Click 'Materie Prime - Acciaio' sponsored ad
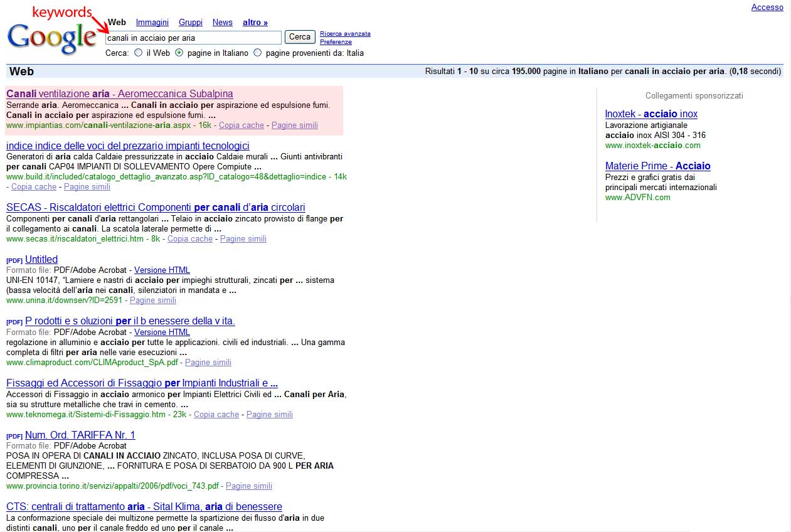This screenshot has height=532, width=791. pyautogui.click(x=657, y=166)
